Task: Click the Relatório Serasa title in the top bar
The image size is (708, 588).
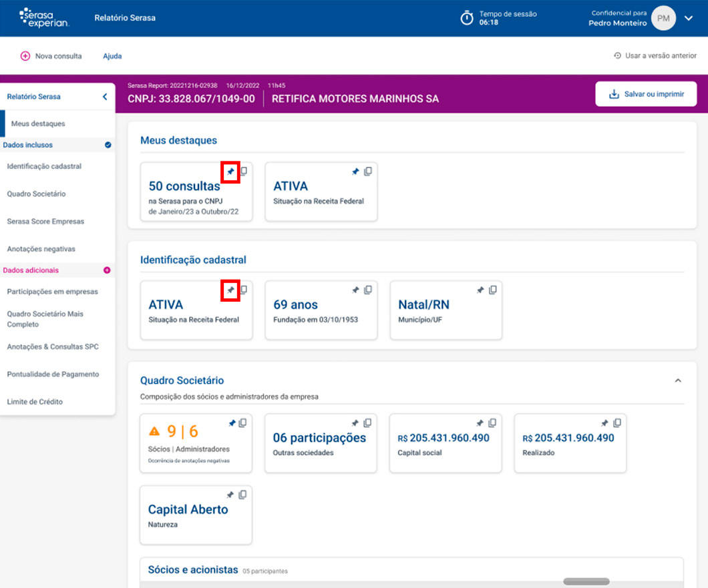Action: tap(125, 18)
